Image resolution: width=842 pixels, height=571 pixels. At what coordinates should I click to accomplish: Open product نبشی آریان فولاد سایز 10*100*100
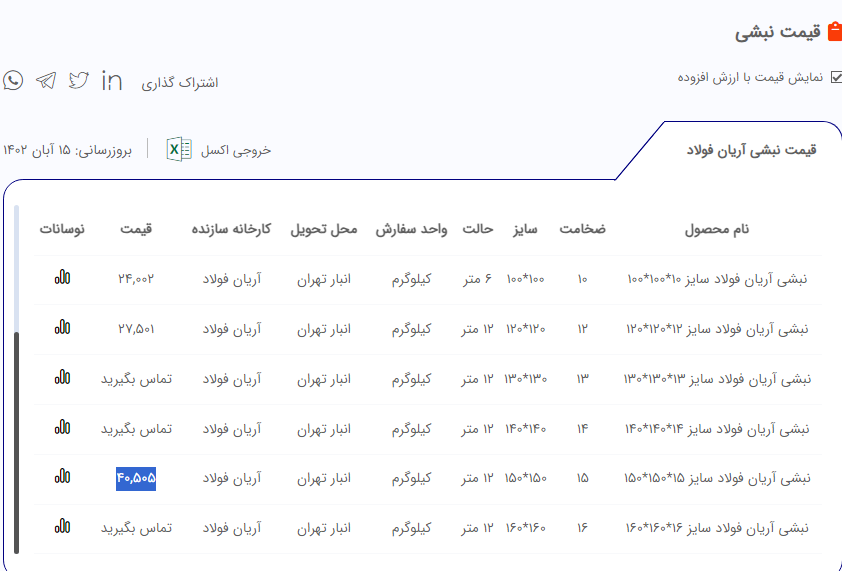click(x=716, y=279)
